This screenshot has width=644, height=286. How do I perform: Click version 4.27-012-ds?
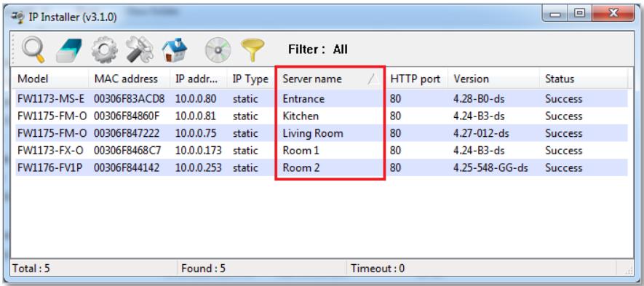482,134
